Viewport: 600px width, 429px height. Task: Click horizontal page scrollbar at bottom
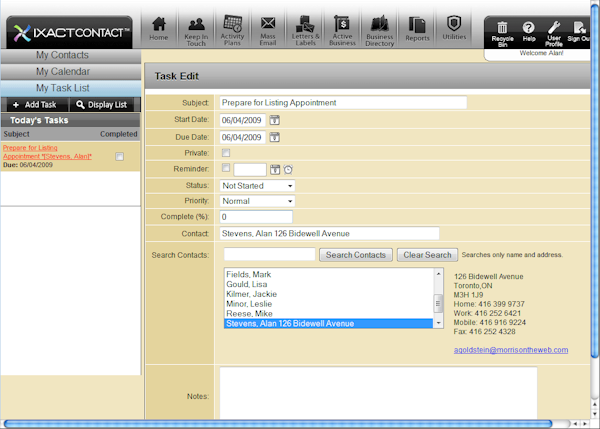278,424
